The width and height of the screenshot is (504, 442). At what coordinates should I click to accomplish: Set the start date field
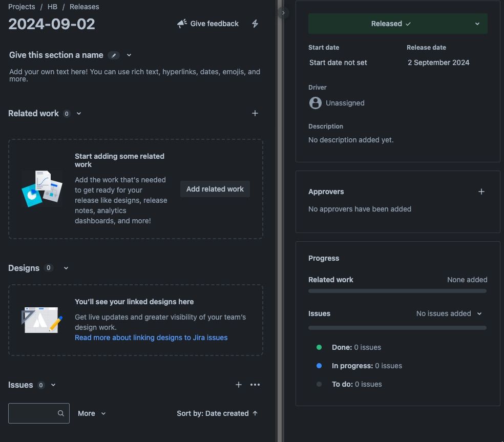[x=338, y=62]
